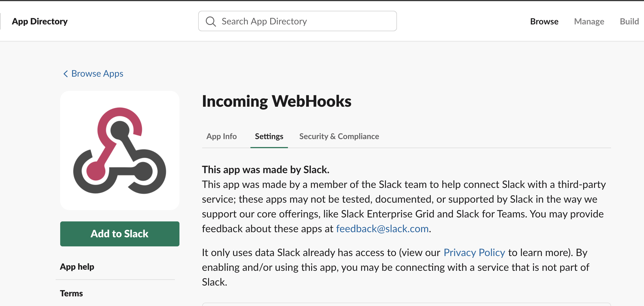Click the App help sidebar entry
Viewport: 644px width, 306px height.
(77, 267)
